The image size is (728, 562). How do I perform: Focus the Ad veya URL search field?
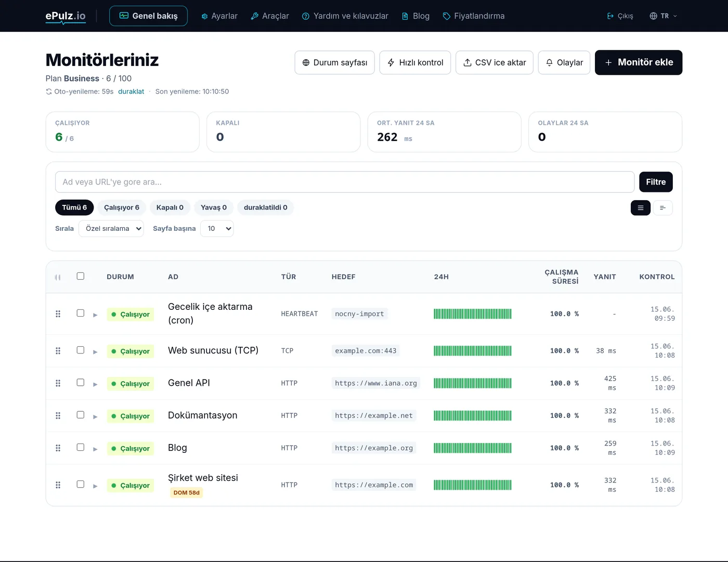(x=345, y=182)
